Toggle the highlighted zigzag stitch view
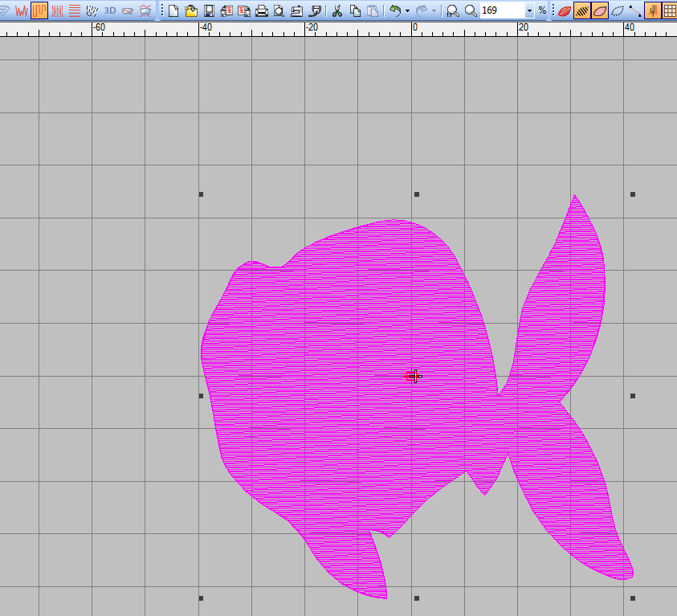Viewport: 677px width, 616px height. coord(39,11)
